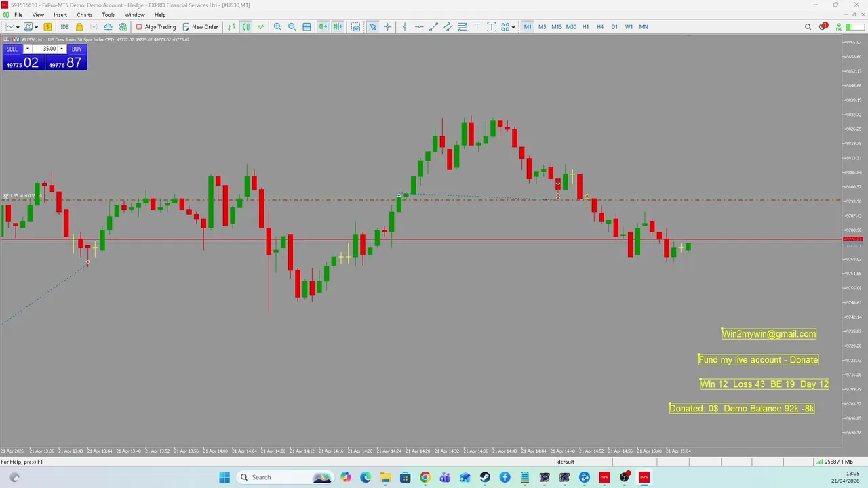Select the M15 timeframe
868x488 pixels.
pos(557,27)
